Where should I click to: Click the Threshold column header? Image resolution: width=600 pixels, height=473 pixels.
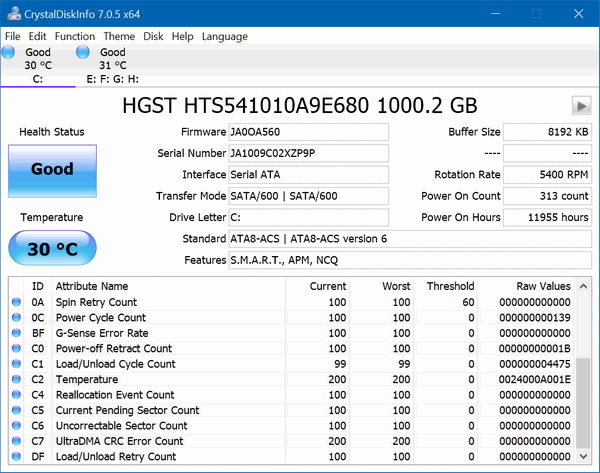pyautogui.click(x=445, y=286)
